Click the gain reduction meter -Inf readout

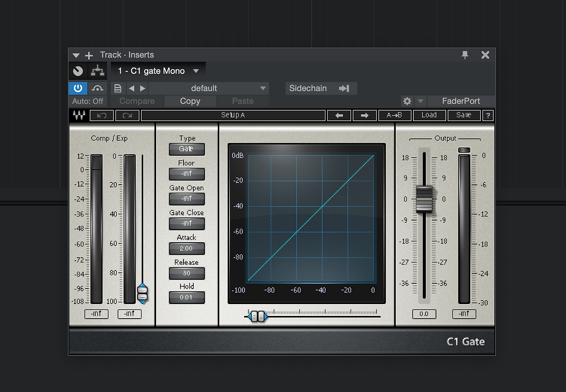coord(130,314)
